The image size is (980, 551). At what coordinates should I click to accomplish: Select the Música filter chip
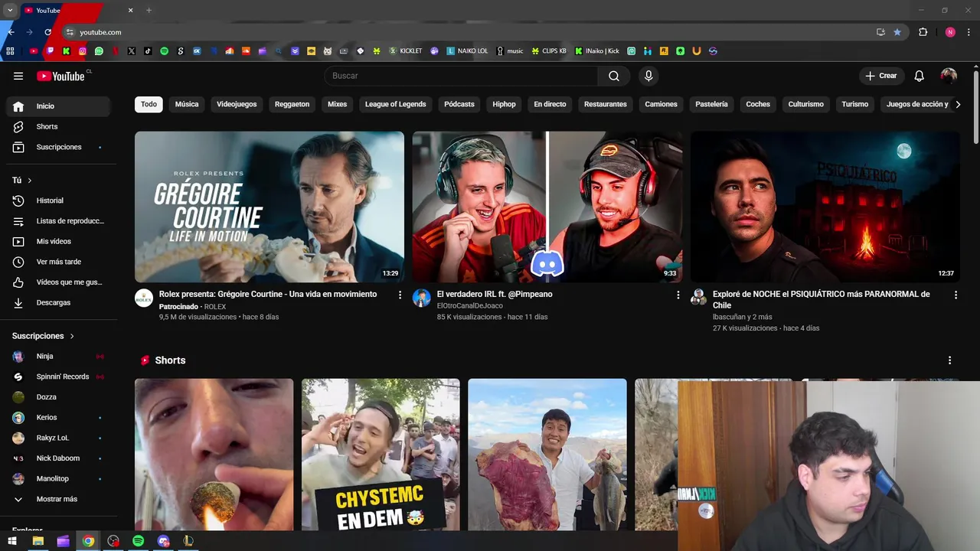[x=187, y=104]
